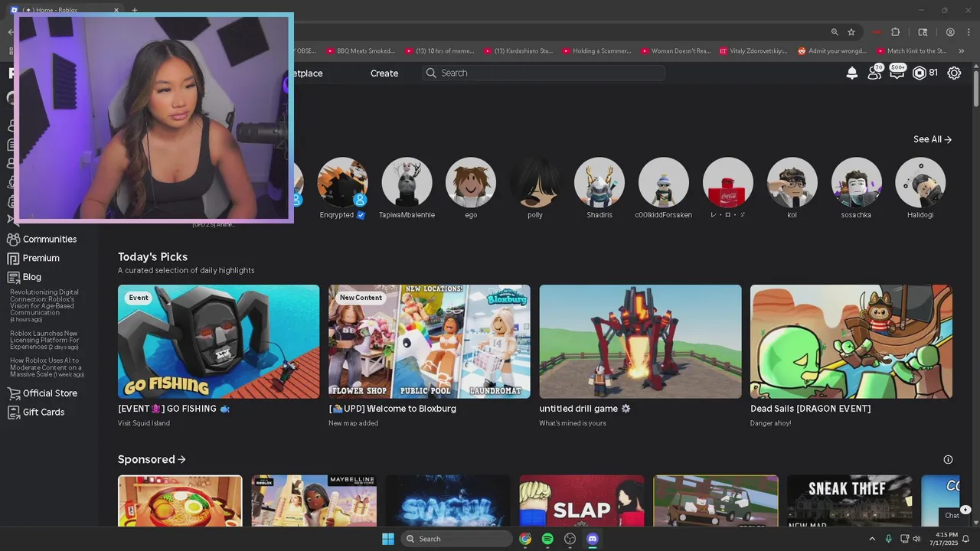
Task: Open the SNEAK THIEF sponsored tile
Action: tap(849, 500)
